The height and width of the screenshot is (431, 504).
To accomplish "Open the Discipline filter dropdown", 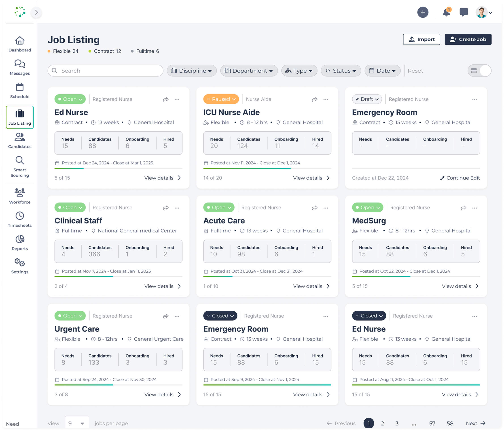I will point(191,71).
